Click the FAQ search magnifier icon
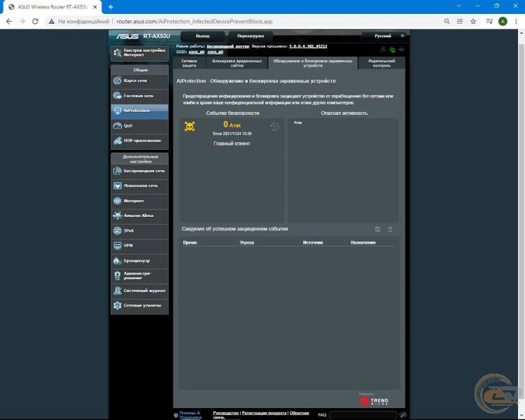525x420 pixels. coord(403,415)
